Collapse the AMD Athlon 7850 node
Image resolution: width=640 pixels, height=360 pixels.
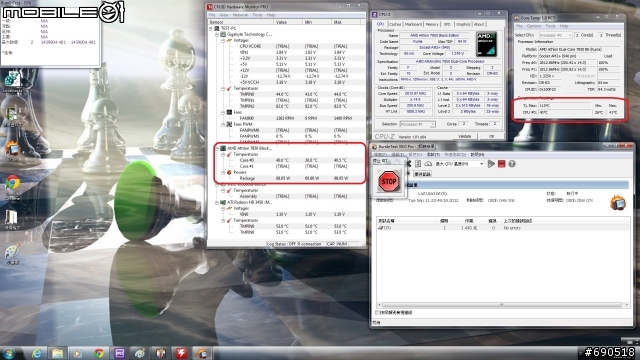pos(217,148)
